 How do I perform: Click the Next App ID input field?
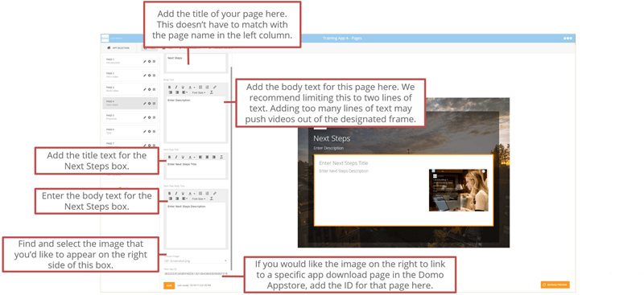[x=196, y=273]
